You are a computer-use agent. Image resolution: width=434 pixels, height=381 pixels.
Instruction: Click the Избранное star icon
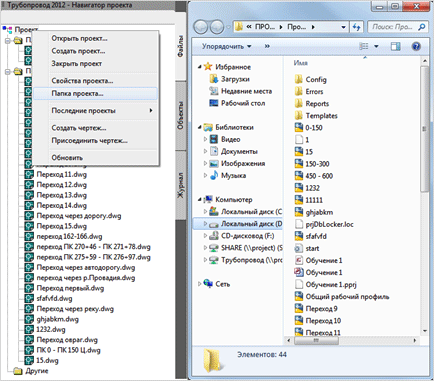coord(208,67)
